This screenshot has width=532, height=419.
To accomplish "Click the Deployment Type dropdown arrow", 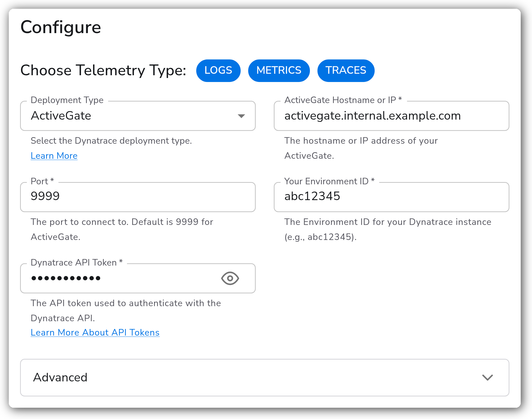I will point(241,116).
